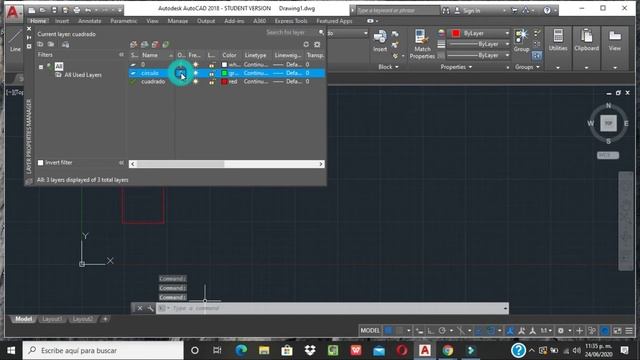The width and height of the screenshot is (640, 360).
Task: Click the MODEL button in status bar
Action: pyautogui.click(x=370, y=331)
